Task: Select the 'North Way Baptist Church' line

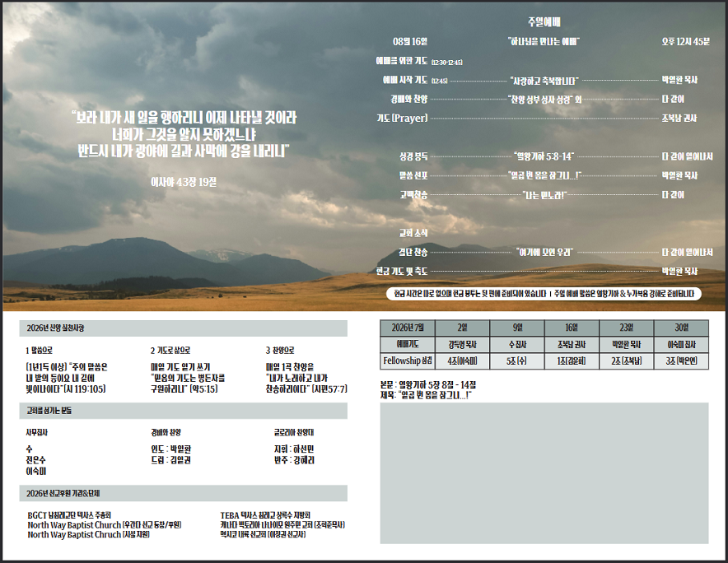Action: 105,525
